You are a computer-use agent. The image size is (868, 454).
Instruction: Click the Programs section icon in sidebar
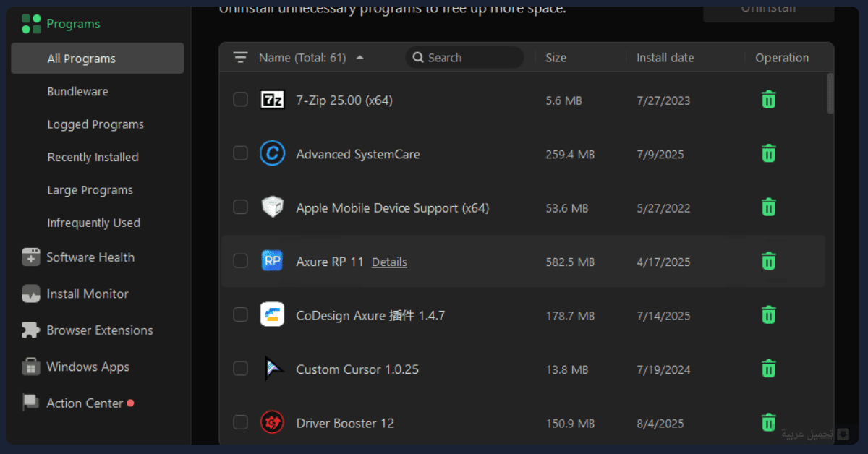click(31, 24)
